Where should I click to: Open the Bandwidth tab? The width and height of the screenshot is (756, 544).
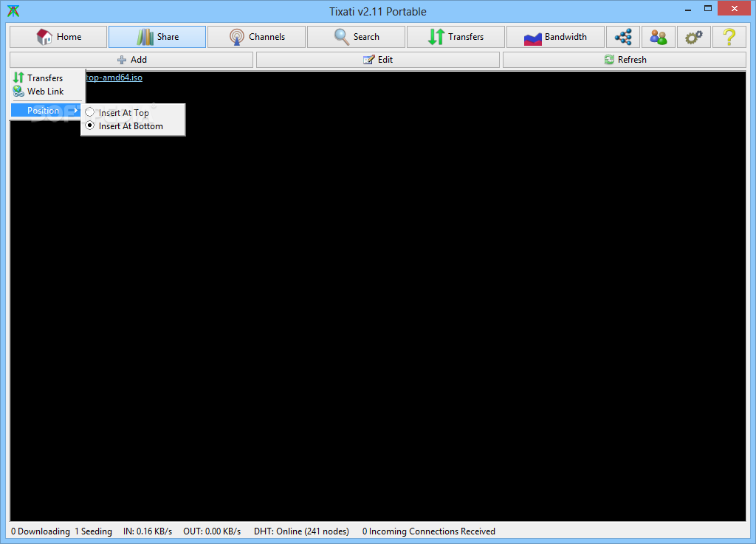555,37
